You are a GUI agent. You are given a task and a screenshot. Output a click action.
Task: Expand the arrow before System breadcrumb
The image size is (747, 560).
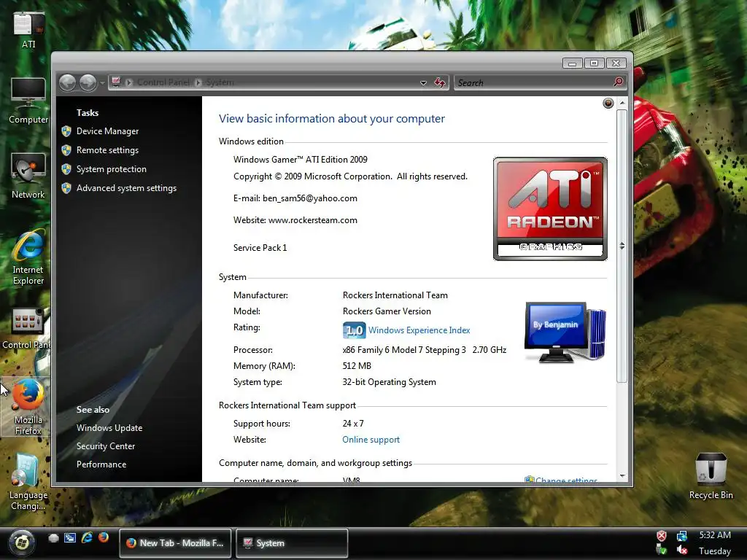pyautogui.click(x=198, y=82)
